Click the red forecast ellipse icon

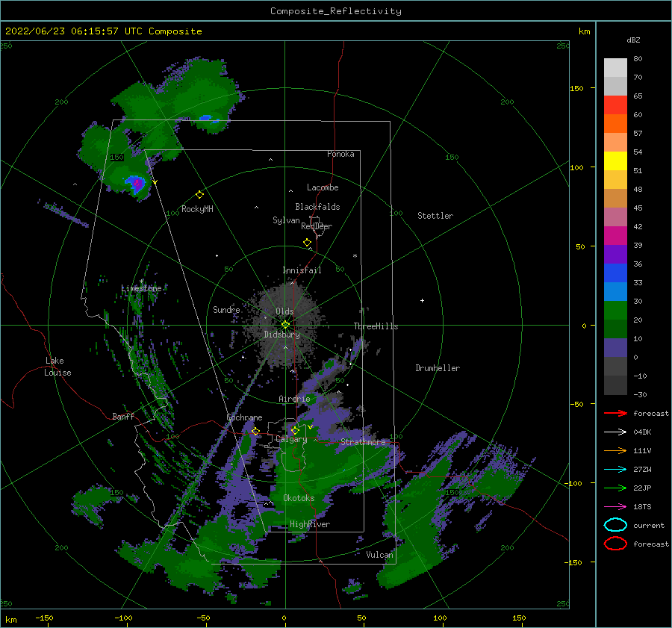615,544
